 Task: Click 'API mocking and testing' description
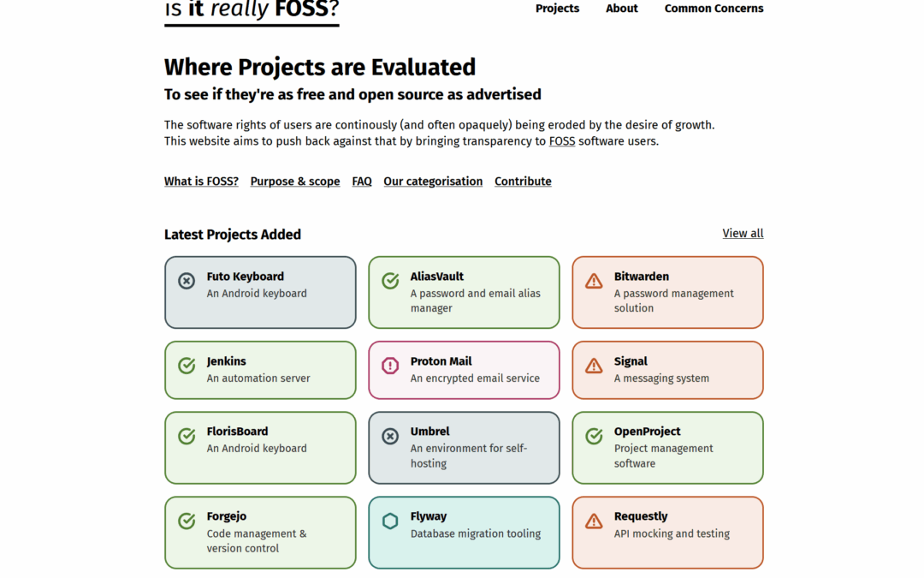(x=672, y=533)
